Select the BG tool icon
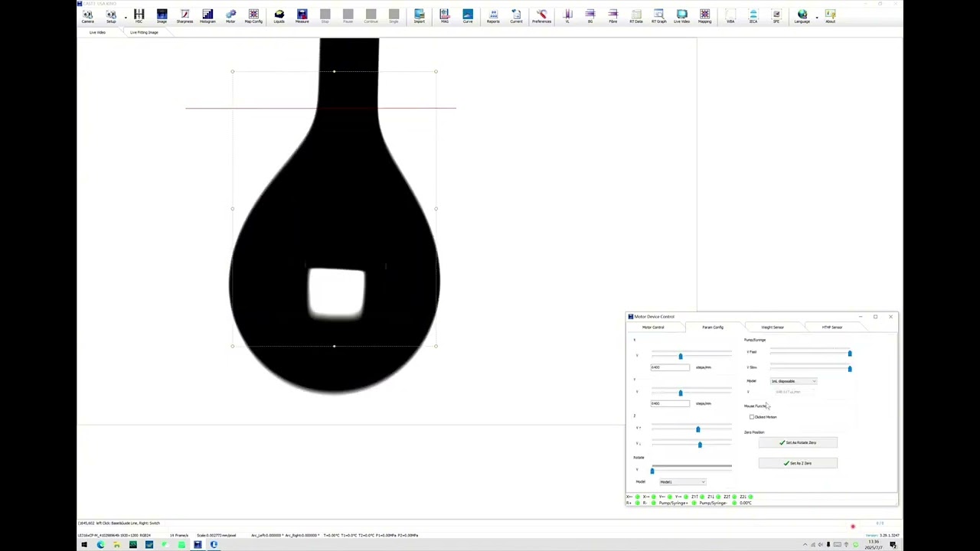This screenshot has width=980, height=551. pyautogui.click(x=590, y=15)
